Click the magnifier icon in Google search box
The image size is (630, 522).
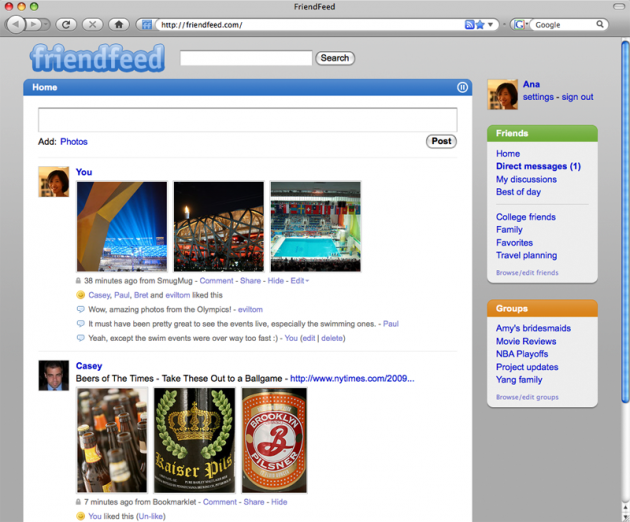(600, 24)
